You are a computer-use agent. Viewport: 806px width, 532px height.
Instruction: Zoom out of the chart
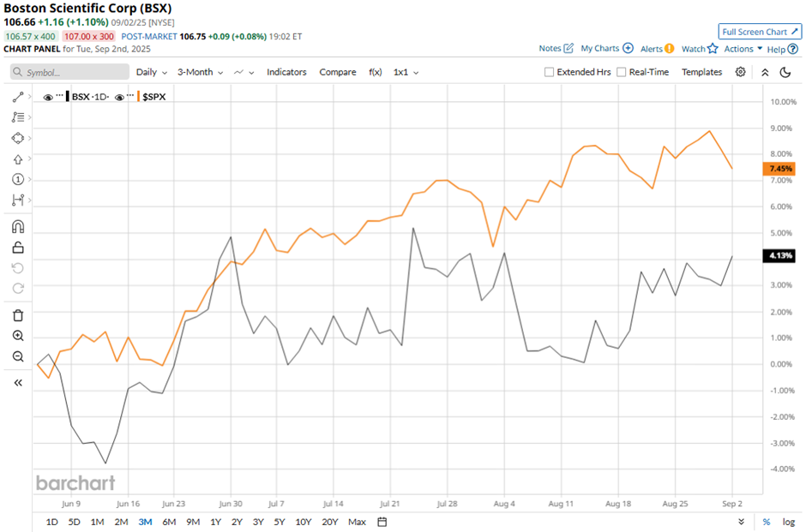[x=18, y=356]
